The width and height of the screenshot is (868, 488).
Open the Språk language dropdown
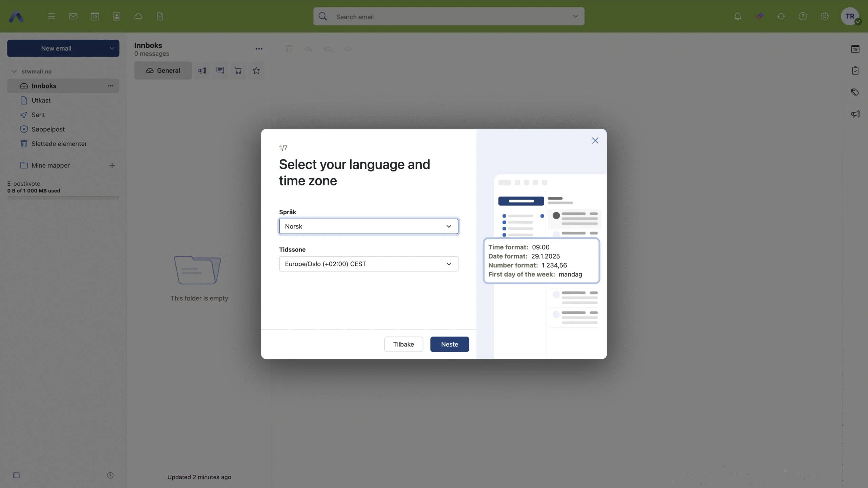pos(369,226)
